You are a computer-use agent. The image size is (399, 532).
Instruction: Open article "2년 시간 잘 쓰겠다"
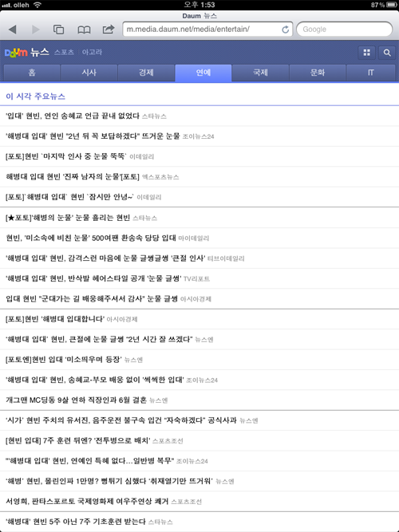coord(199,339)
